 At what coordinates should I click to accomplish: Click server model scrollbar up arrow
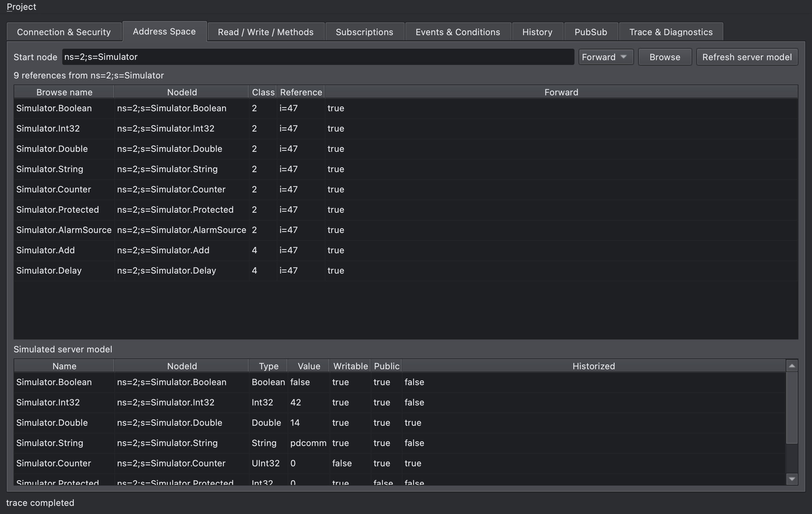click(792, 366)
